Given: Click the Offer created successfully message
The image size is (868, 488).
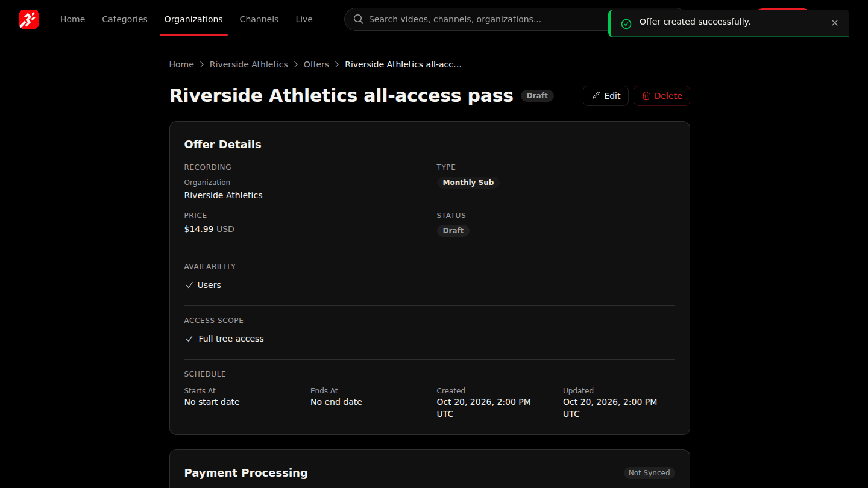Looking at the screenshot, I should (x=695, y=22).
